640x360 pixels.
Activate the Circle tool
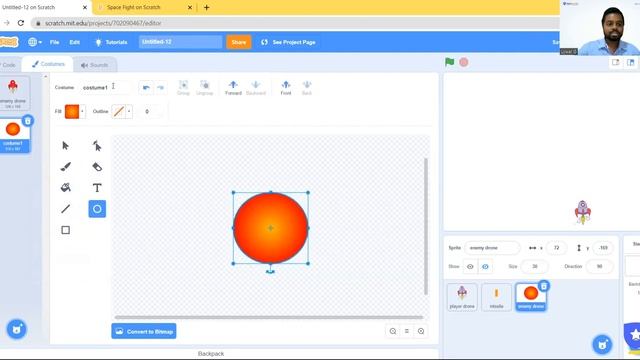pyautogui.click(x=97, y=209)
